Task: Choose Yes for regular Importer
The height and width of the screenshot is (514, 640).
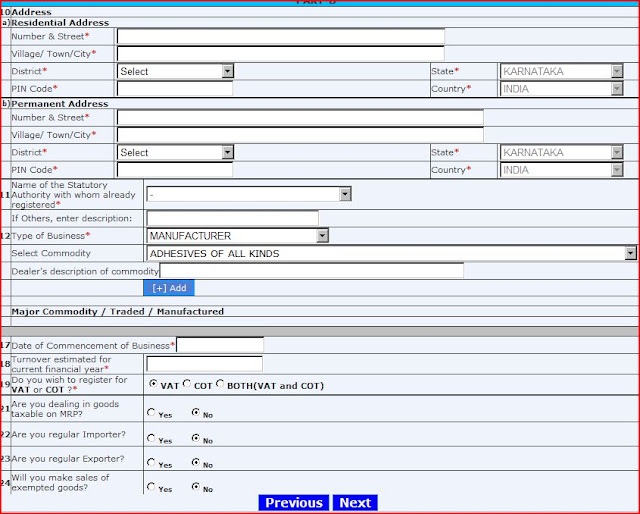Action: (151, 438)
